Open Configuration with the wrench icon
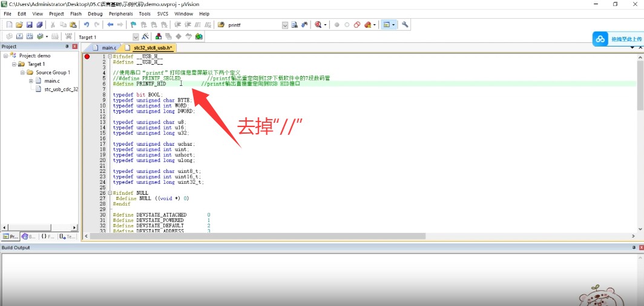This screenshot has width=644, height=306. click(405, 25)
